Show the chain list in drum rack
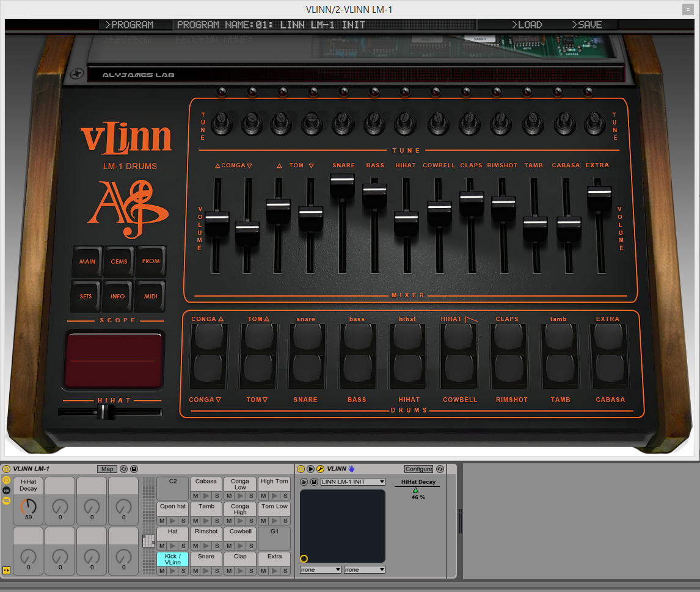The height and width of the screenshot is (592, 700). coord(7,490)
